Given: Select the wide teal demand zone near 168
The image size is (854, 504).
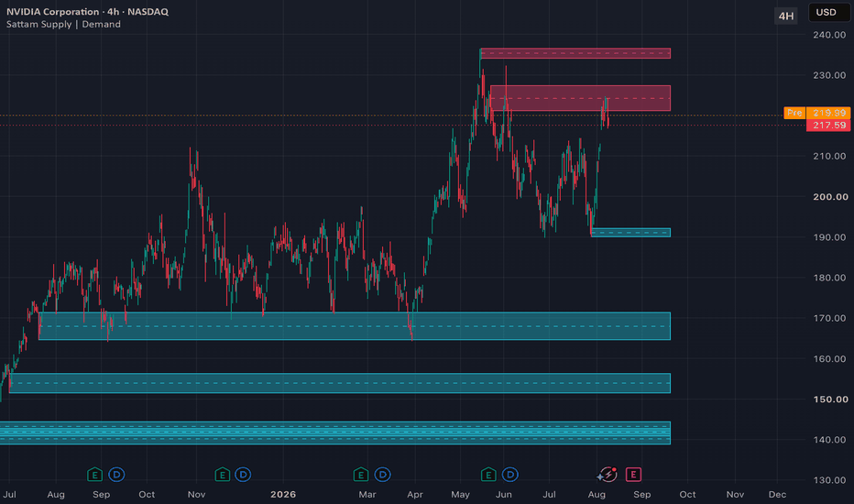Looking at the screenshot, I should (355, 326).
